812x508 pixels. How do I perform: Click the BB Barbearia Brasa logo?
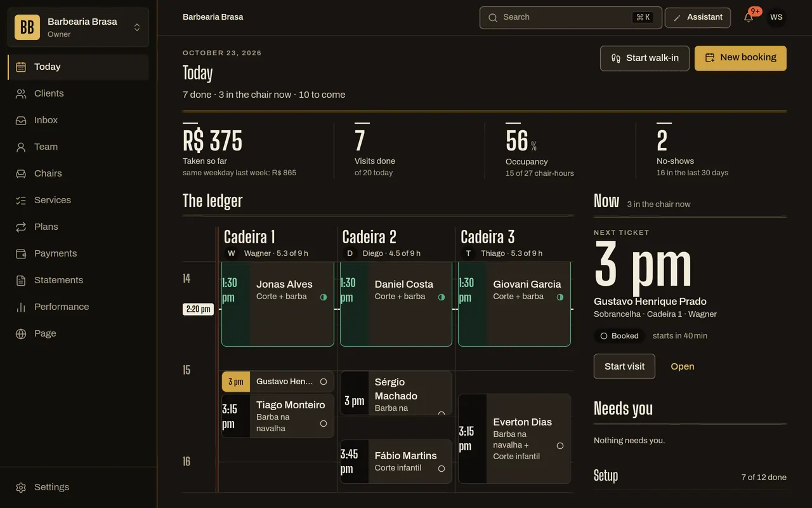(27, 27)
